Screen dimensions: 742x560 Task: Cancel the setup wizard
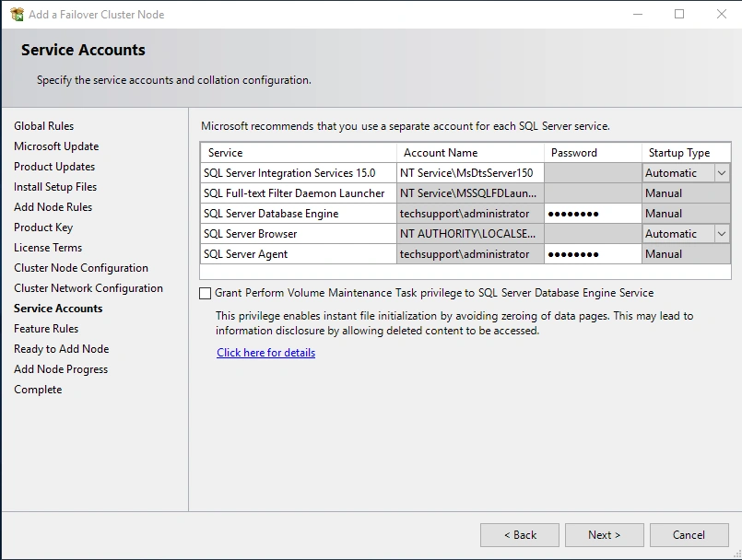click(689, 535)
